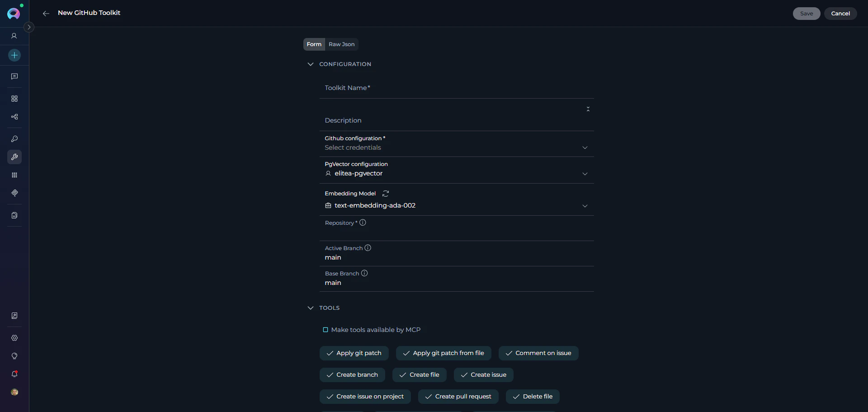Switch to the Raw Json tab

click(x=341, y=44)
